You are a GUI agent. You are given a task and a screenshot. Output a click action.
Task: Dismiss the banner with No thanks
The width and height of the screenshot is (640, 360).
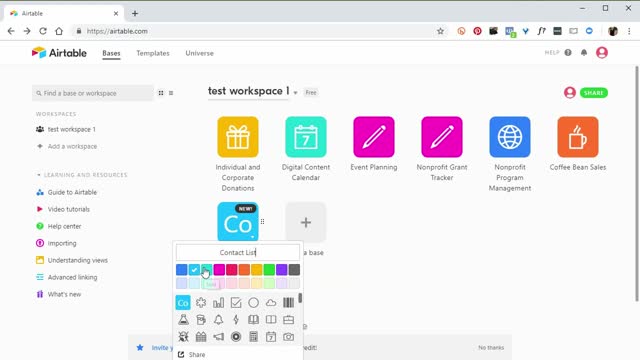491,348
